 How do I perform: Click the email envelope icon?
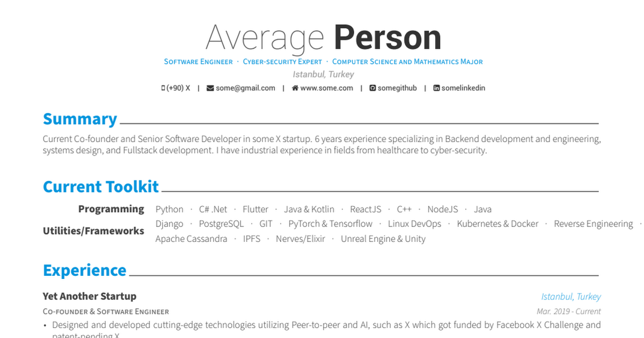coord(210,88)
